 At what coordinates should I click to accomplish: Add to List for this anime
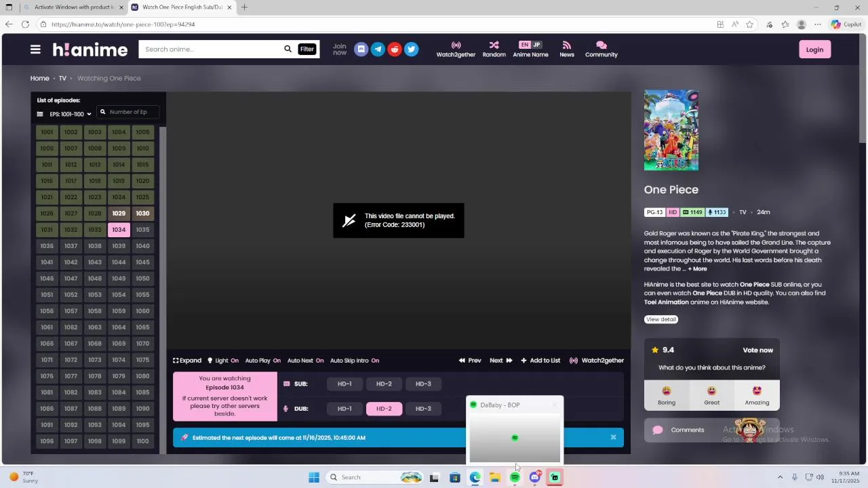click(540, 361)
